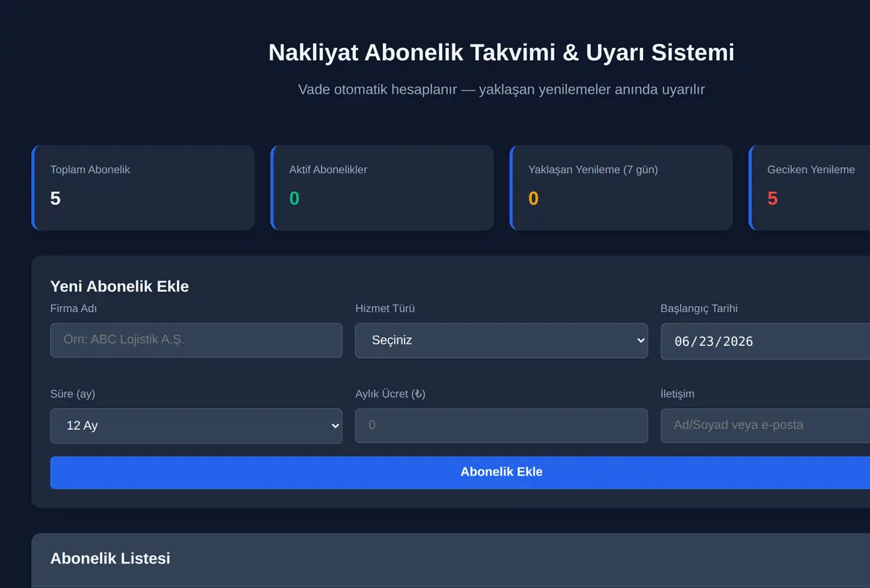Image resolution: width=870 pixels, height=588 pixels.
Task: Click the subtitle Vade otomatik hesaplanır
Action: [501, 89]
